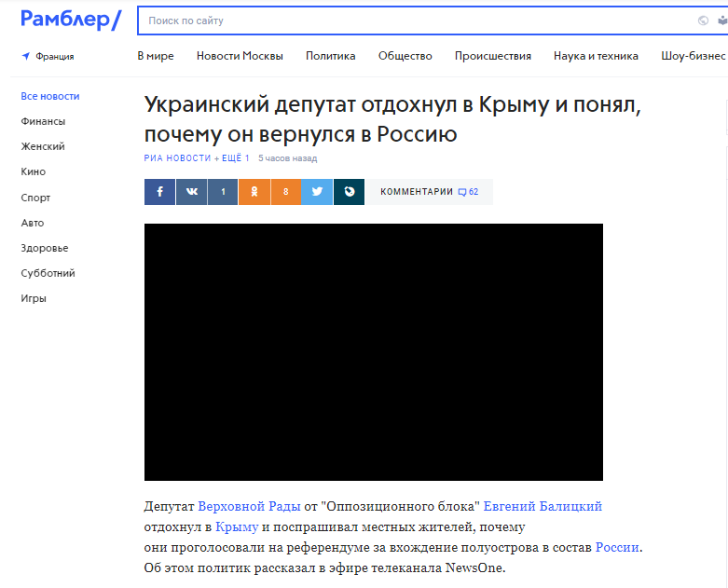Click the globe icon in the search bar
728x588 pixels.
[703, 21]
